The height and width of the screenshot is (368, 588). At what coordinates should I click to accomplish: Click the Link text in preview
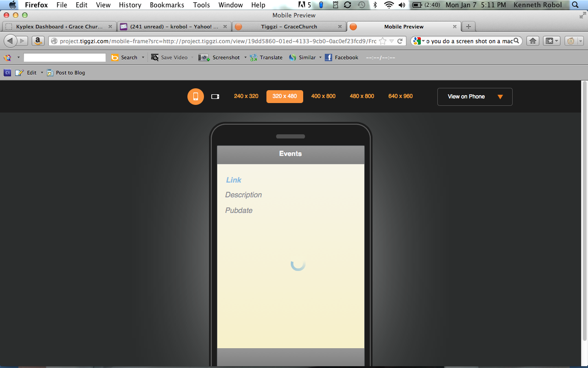[233, 180]
